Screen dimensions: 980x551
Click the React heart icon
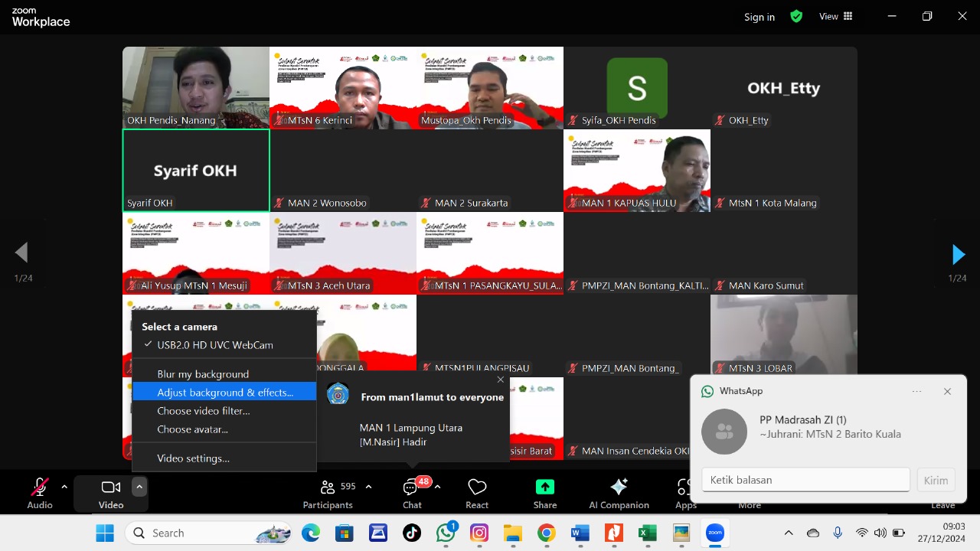click(x=477, y=488)
